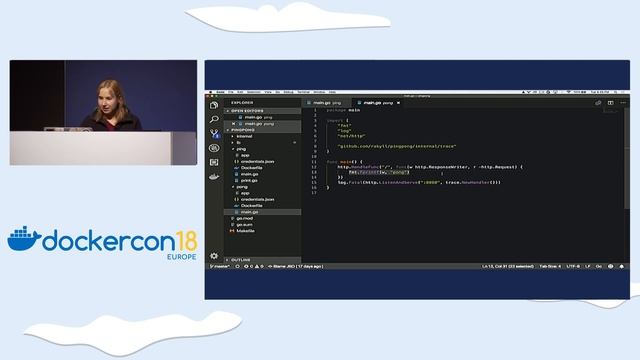Screen dimensions: 640x360
Task: Open the Search view in the activity bar
Action: (214, 119)
